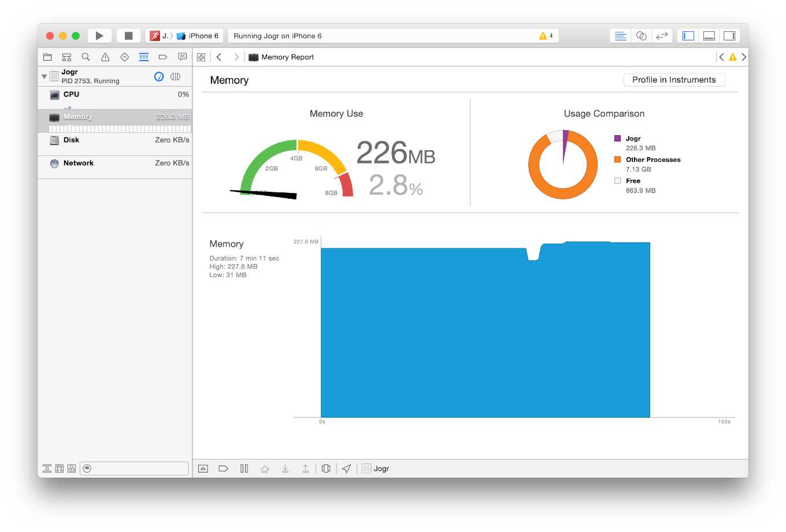This screenshot has height=532, width=786.
Task: Select the Memory gauge row
Action: point(115,121)
